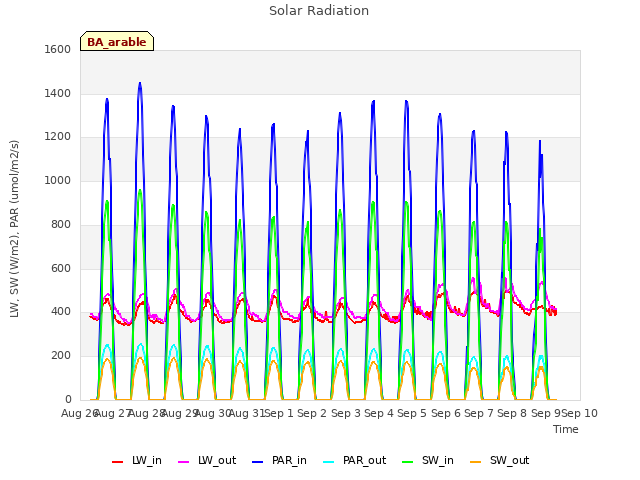Screen dimensions: 640x480
Task: Click the Solar Radiation chart title
Action: click(319, 11)
